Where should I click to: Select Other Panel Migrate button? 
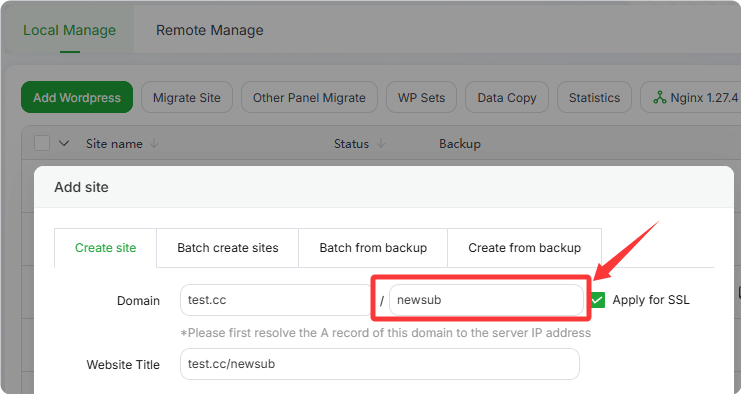309,97
